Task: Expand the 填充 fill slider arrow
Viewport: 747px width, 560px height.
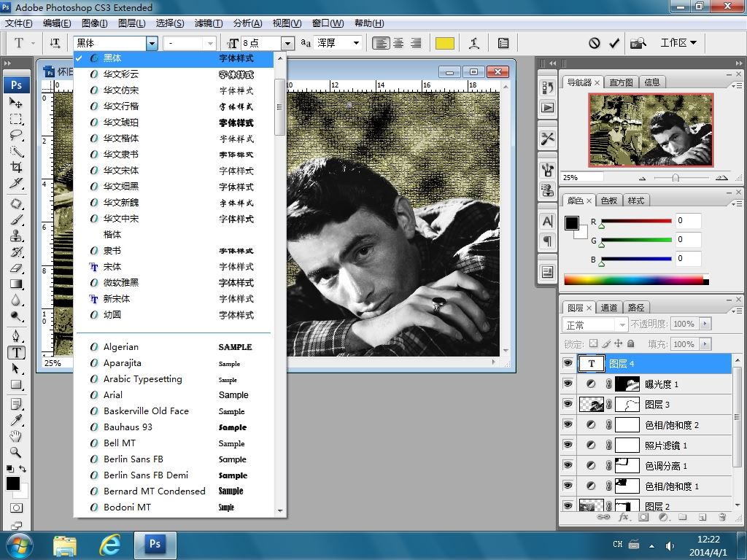Action: coord(705,344)
